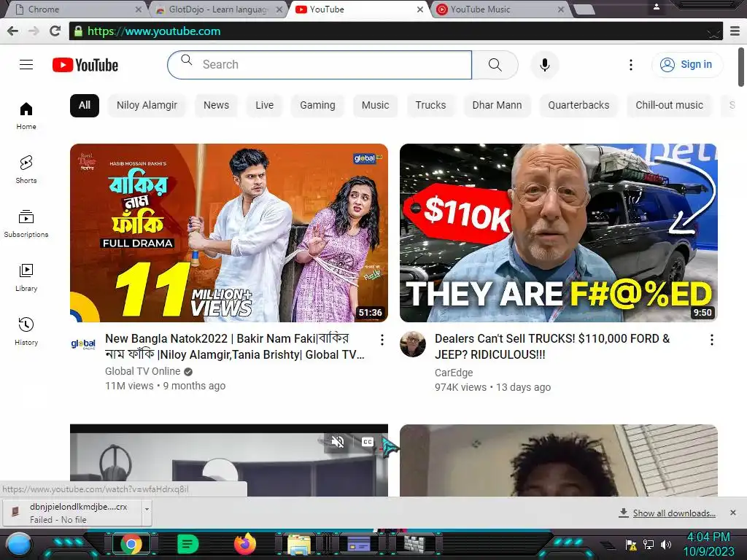Select the All filter chip
This screenshot has height=560, width=747.
click(85, 105)
